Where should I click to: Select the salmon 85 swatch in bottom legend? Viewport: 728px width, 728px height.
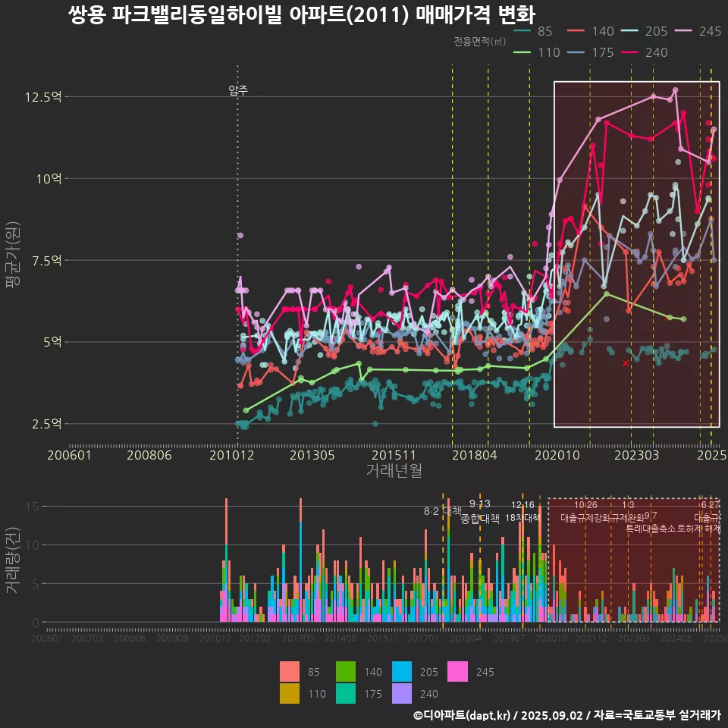click(290, 671)
